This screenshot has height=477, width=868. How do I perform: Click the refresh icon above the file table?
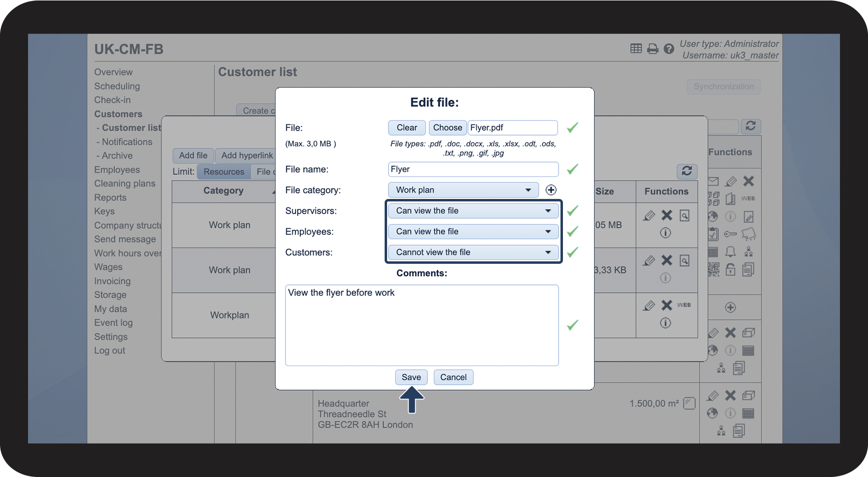[x=687, y=171]
